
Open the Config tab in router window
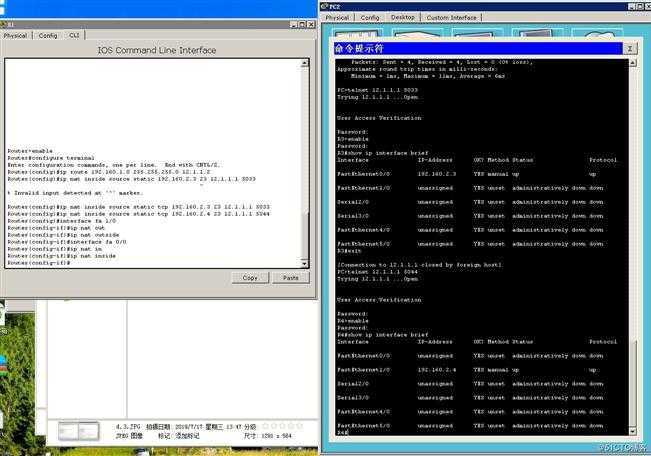[x=48, y=36]
